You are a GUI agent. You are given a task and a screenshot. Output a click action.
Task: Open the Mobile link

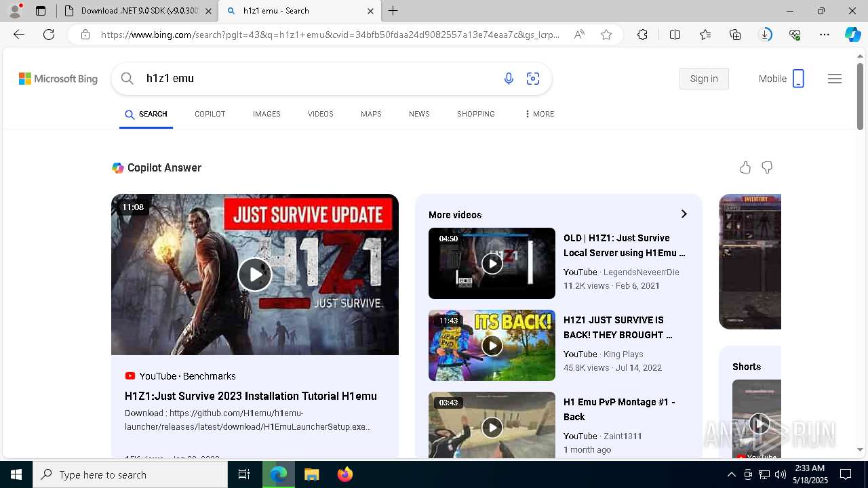[x=781, y=79]
